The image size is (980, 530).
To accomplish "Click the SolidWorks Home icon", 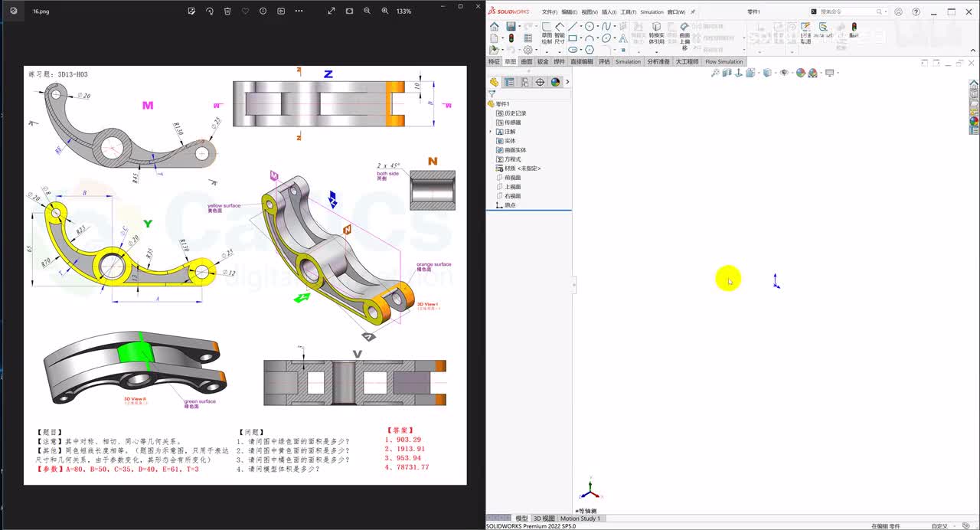I will pyautogui.click(x=494, y=27).
